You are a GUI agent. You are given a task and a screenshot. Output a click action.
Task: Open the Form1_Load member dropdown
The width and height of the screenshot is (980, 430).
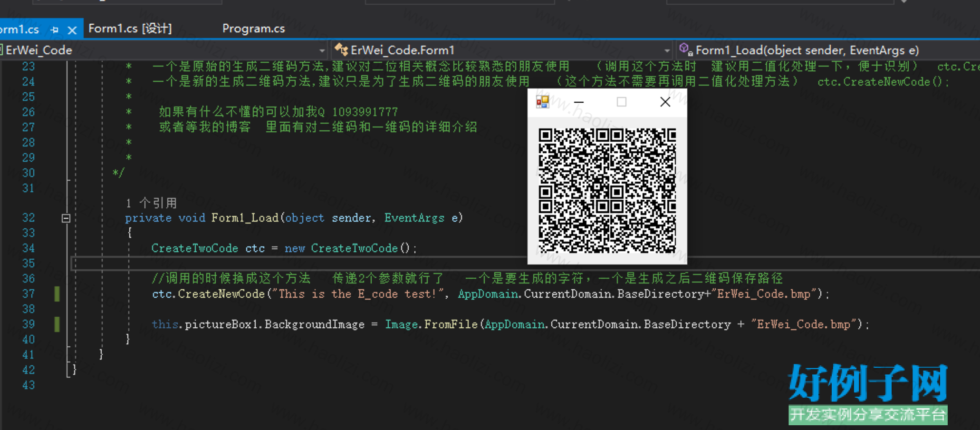(x=828, y=50)
